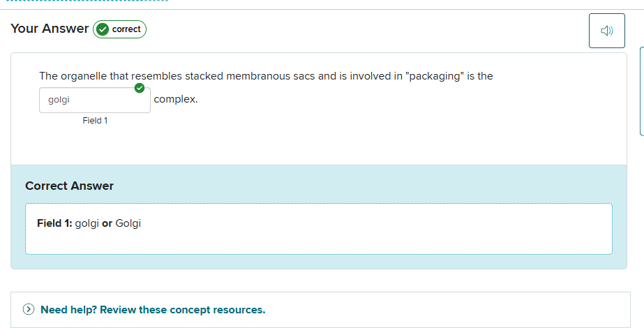Click the word 'Golgi' in the correct answer
The image size is (644, 328).
click(128, 223)
